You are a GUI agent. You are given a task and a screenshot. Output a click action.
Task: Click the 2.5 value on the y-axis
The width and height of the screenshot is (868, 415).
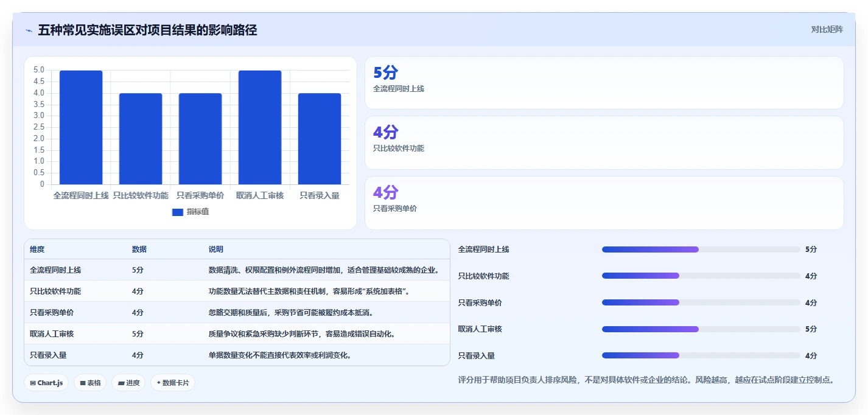click(x=38, y=127)
